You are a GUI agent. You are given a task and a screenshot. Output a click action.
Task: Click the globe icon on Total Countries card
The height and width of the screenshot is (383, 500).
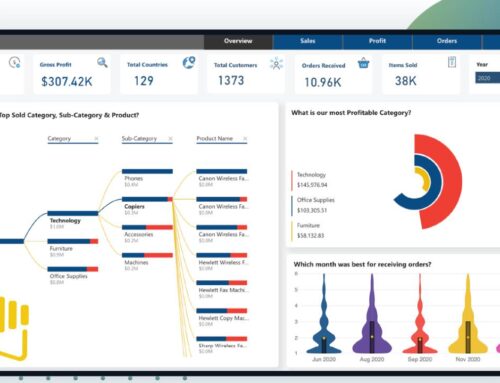click(189, 62)
